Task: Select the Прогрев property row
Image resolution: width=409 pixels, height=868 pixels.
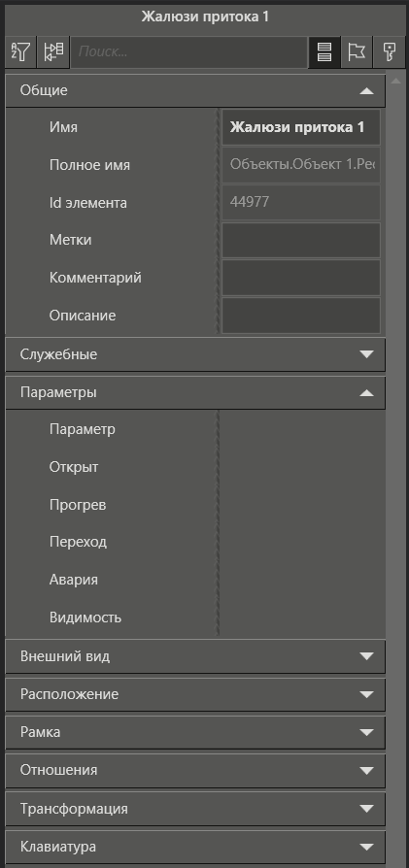Action: pos(195,505)
